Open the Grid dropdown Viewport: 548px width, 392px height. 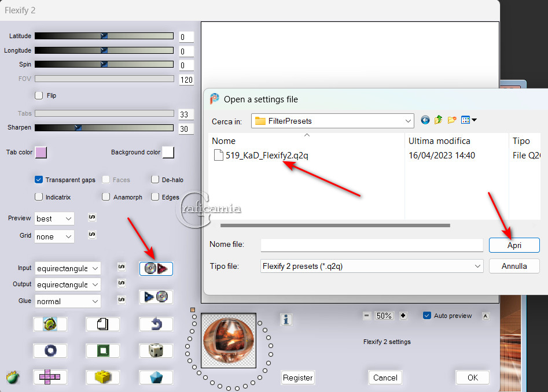54,236
